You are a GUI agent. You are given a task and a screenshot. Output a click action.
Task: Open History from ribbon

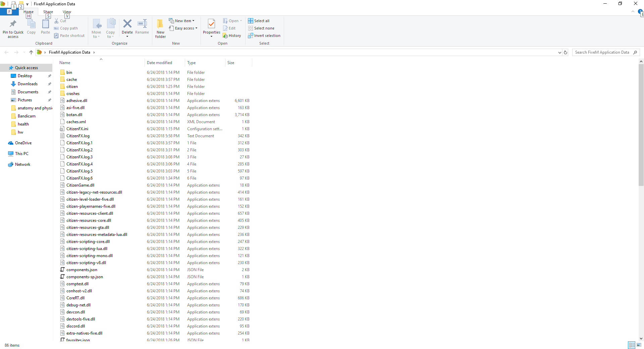(x=232, y=36)
